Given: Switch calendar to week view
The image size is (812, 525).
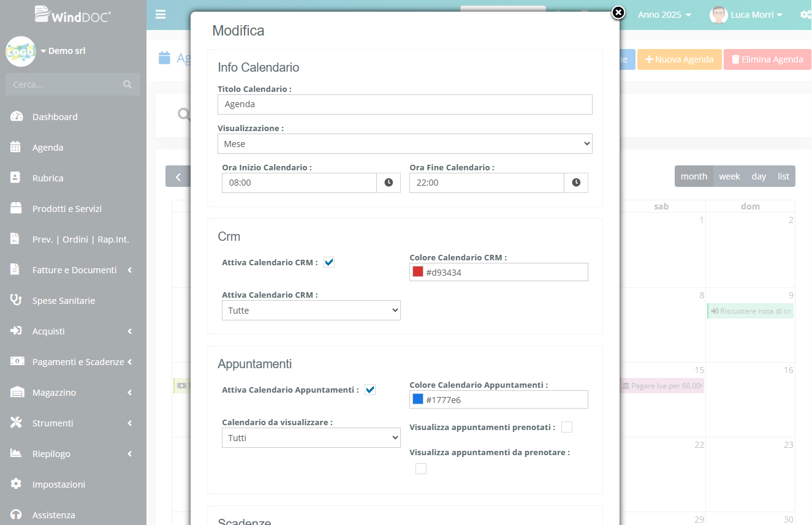Looking at the screenshot, I should pyautogui.click(x=729, y=176).
